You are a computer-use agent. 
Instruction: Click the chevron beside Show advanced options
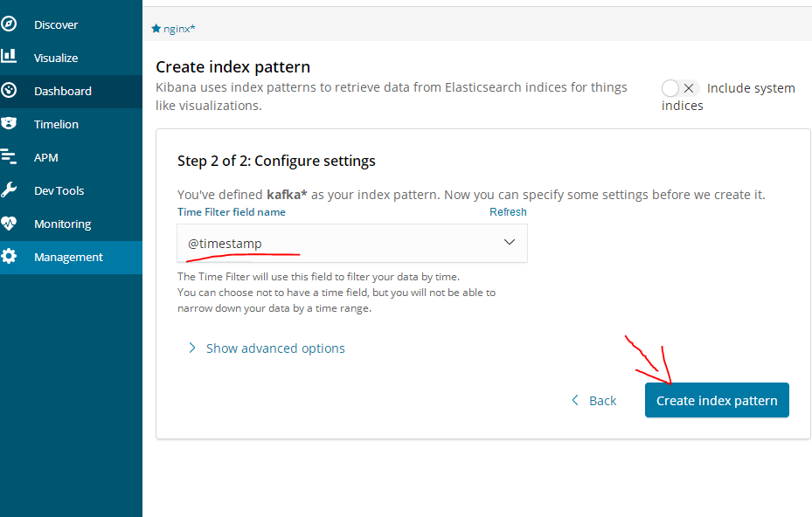(192, 348)
